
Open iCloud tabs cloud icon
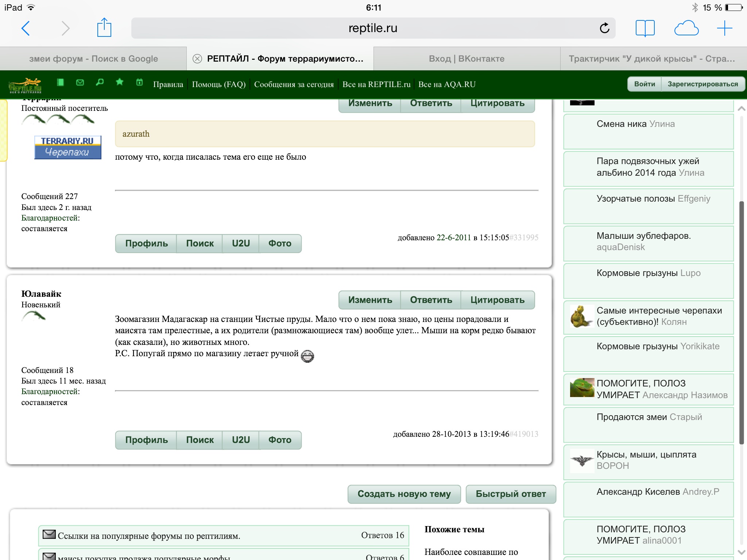[686, 28]
